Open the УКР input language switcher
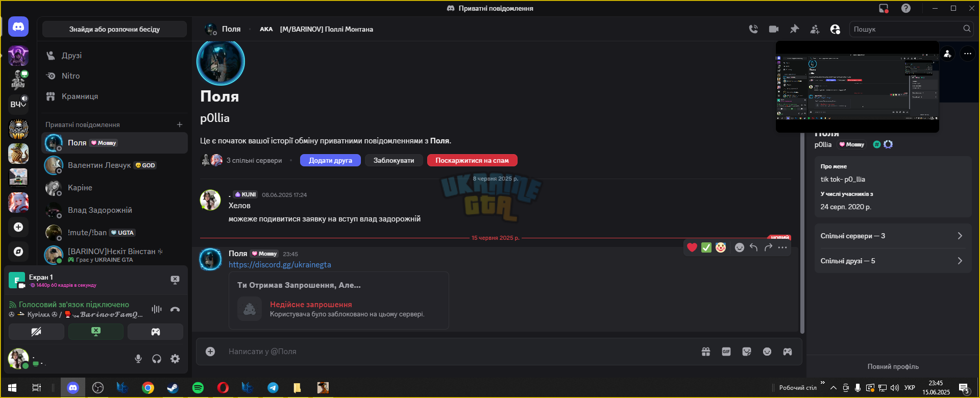The width and height of the screenshot is (980, 398). click(x=910, y=388)
